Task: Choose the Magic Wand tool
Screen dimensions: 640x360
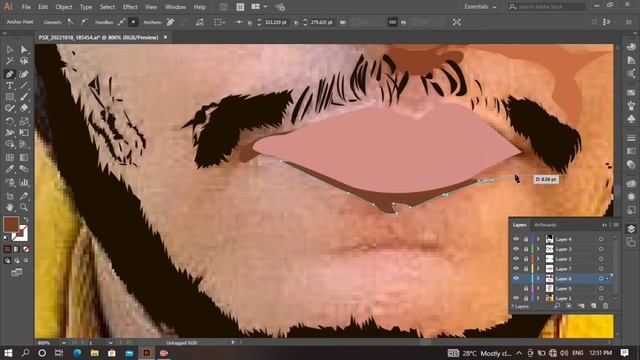Action: tap(10, 61)
